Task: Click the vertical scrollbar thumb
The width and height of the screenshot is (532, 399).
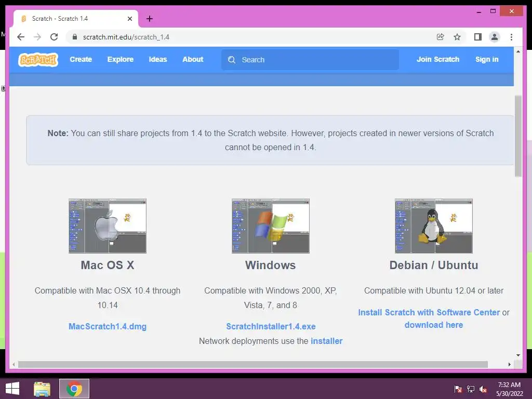Action: tap(518, 136)
